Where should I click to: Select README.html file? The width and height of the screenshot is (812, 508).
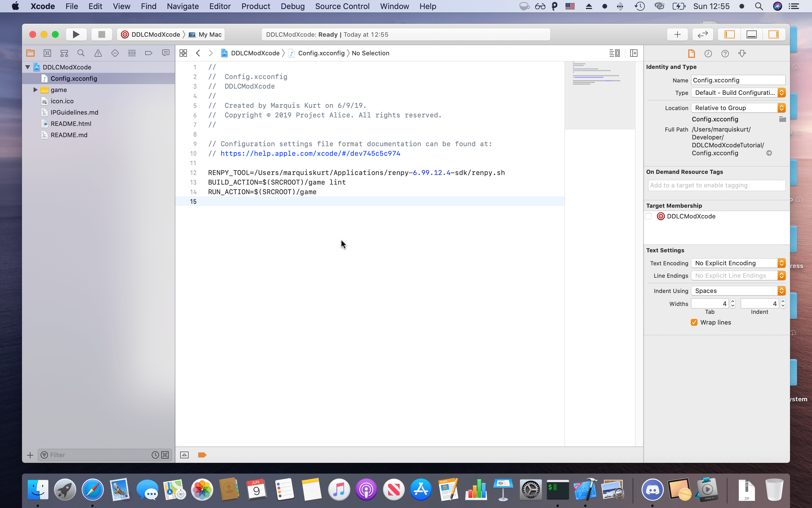99,124
